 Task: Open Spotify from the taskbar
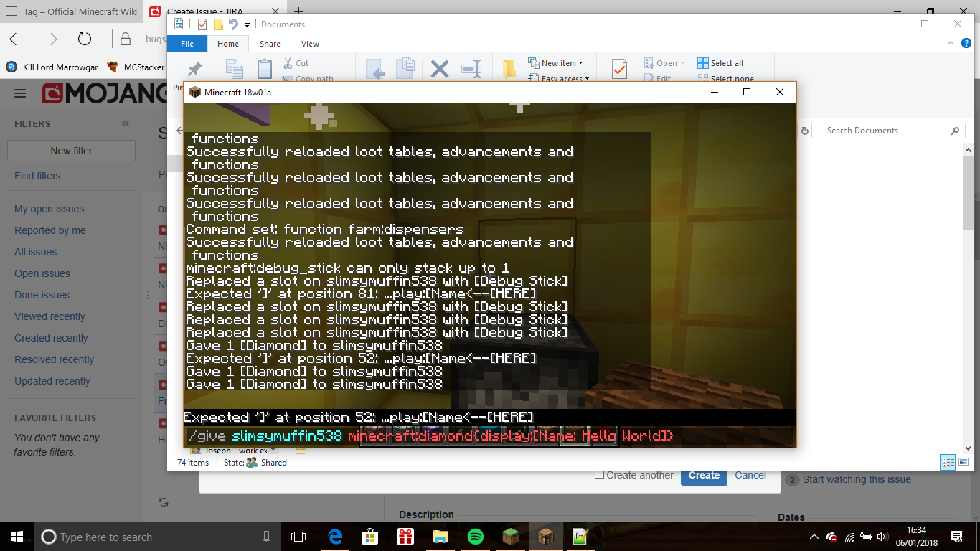coord(475,537)
